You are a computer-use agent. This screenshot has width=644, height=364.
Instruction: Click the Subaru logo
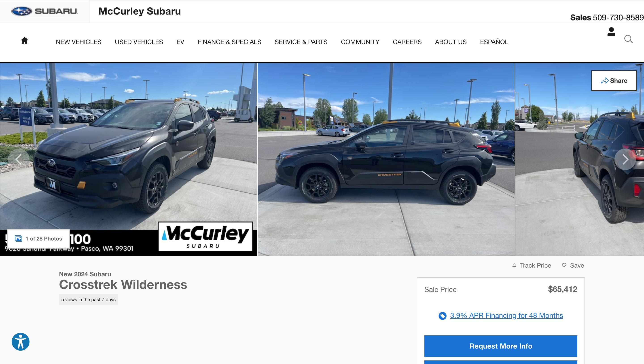tap(44, 11)
